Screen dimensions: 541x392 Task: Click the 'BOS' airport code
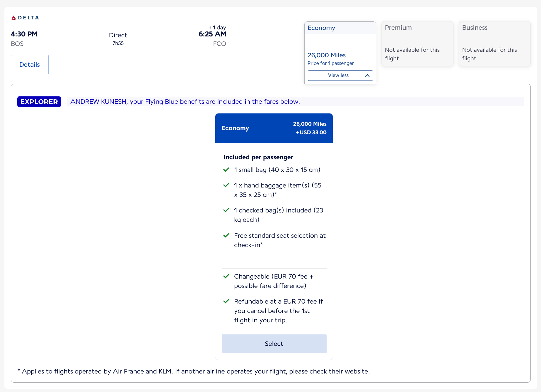click(17, 44)
